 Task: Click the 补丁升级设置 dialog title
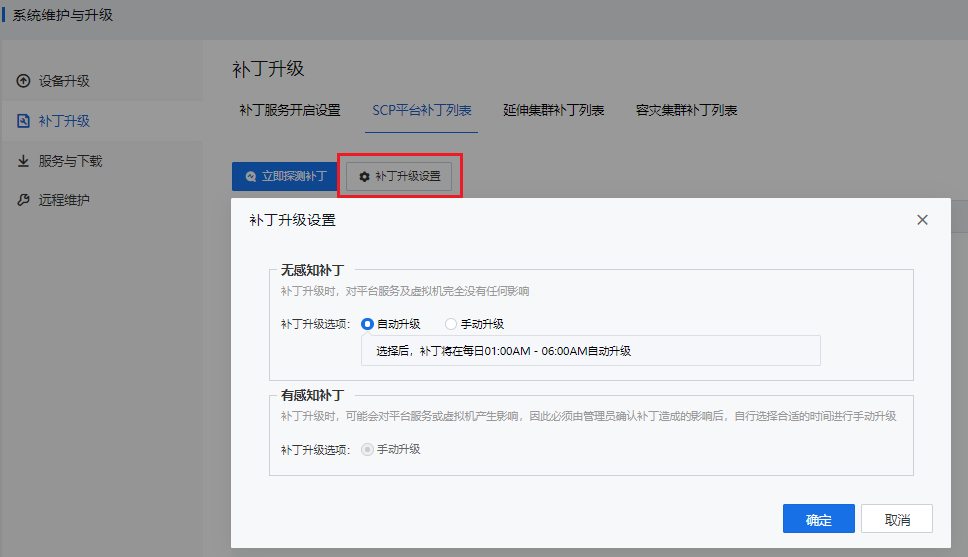tap(293, 220)
